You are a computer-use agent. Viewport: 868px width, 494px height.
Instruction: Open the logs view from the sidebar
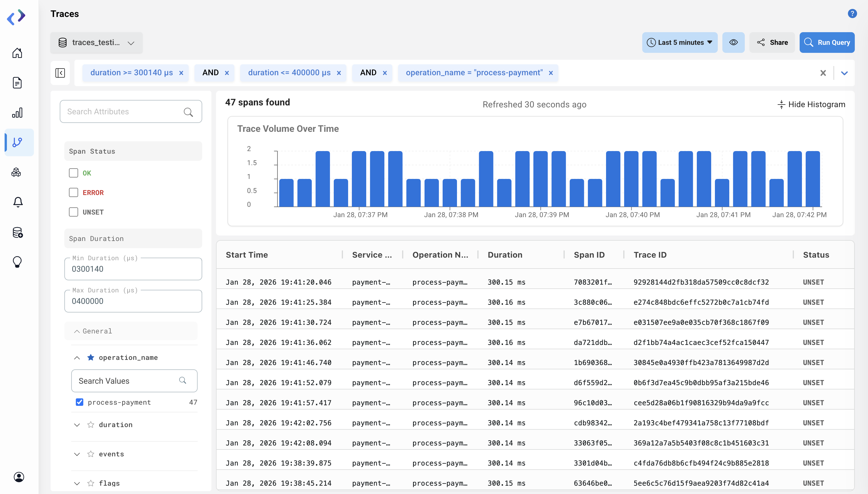click(17, 82)
